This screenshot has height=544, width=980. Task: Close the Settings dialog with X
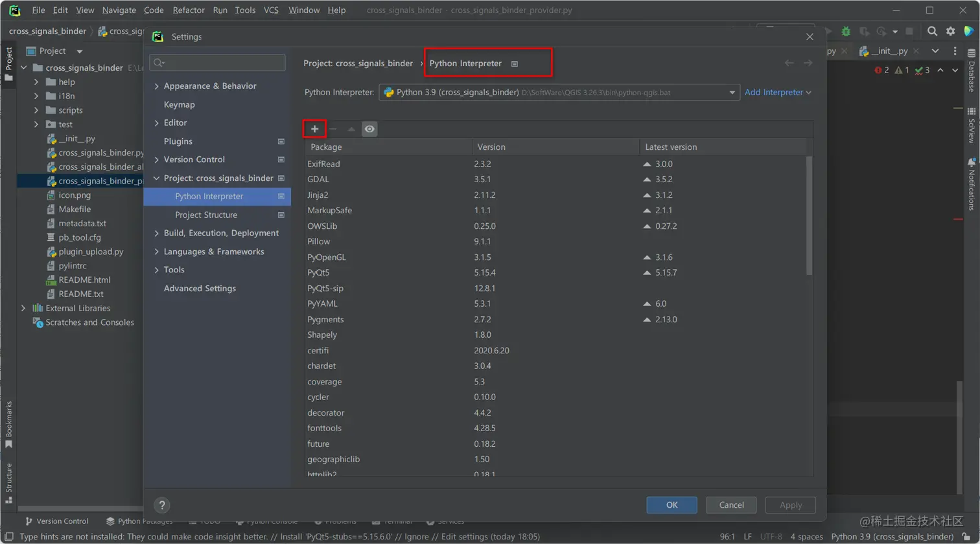tap(810, 37)
